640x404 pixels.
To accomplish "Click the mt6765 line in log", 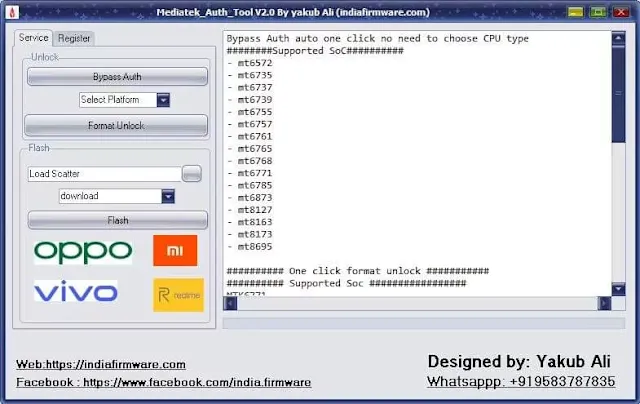I will click(x=249, y=149).
